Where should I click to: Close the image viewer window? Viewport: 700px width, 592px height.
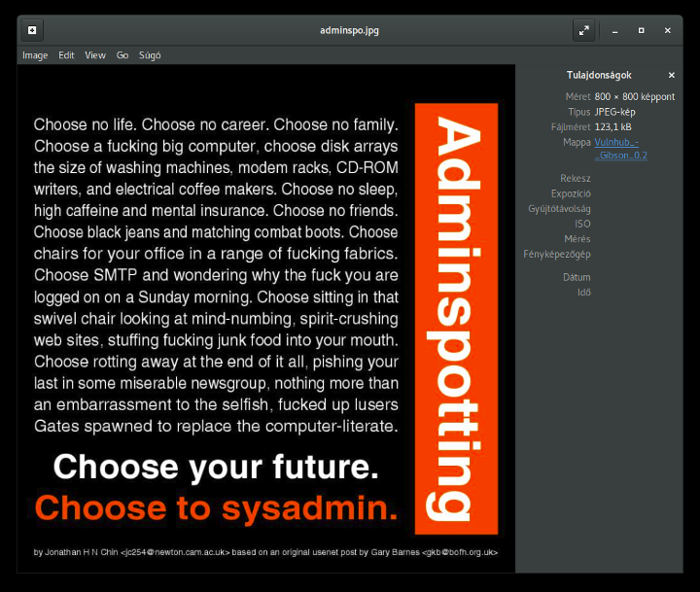(667, 30)
